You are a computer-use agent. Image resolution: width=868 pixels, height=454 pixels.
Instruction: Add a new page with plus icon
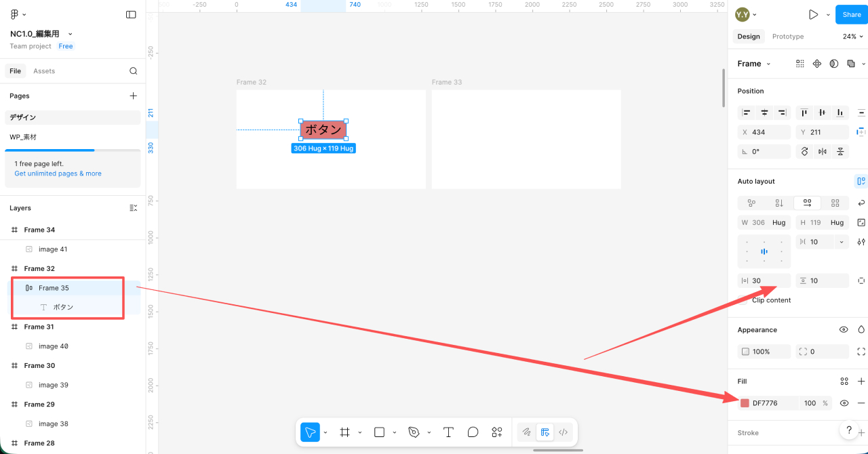pos(134,96)
